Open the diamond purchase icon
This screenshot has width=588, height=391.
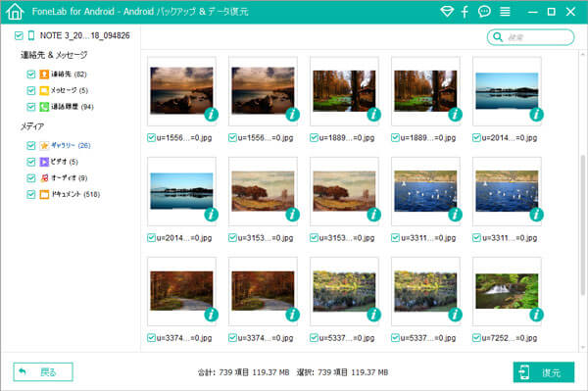pyautogui.click(x=447, y=12)
